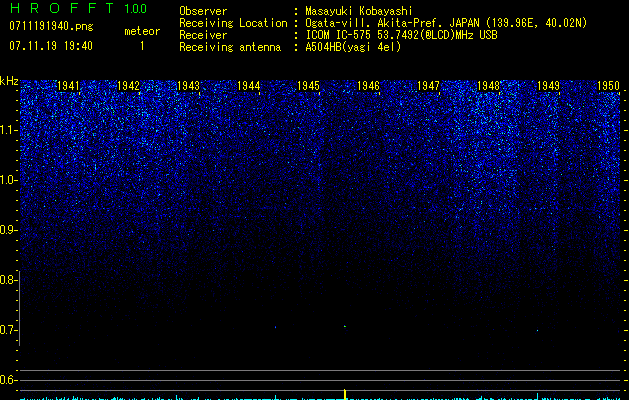The image size is (629, 400).
Task: Click the Receiving Location label
Action: [x=233, y=23]
